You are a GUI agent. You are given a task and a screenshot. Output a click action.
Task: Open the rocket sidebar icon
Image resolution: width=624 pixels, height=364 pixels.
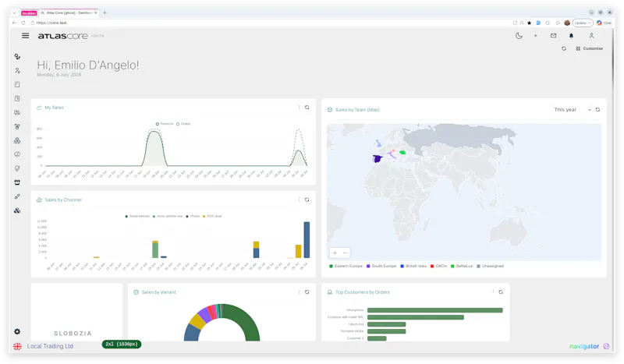click(x=17, y=196)
